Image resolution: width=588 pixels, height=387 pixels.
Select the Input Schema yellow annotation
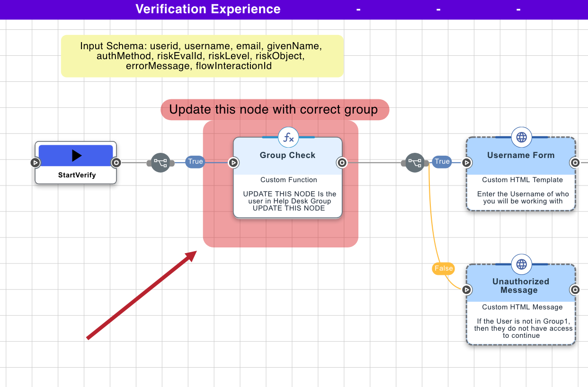coord(202,55)
